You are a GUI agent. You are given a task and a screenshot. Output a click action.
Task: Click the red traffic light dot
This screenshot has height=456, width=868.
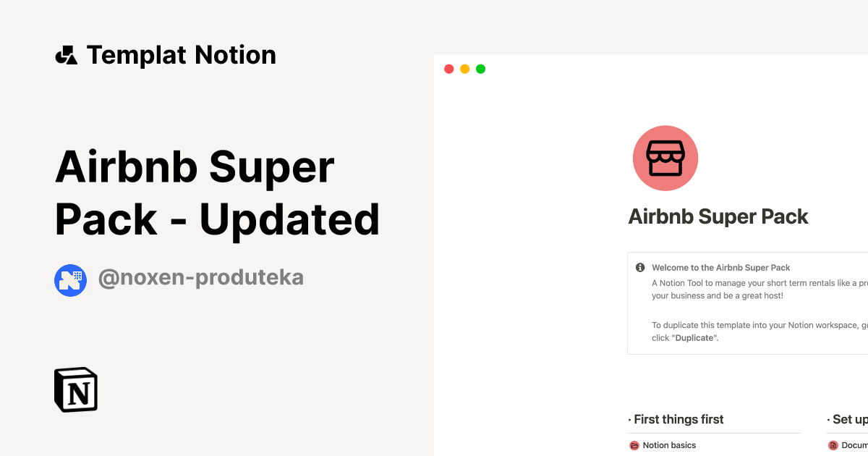coord(448,68)
